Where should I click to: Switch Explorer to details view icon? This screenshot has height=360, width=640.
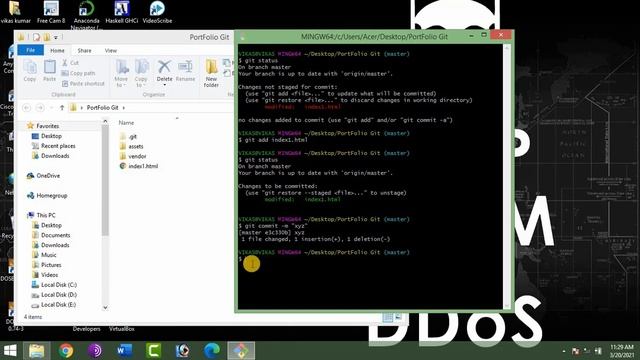388,317
